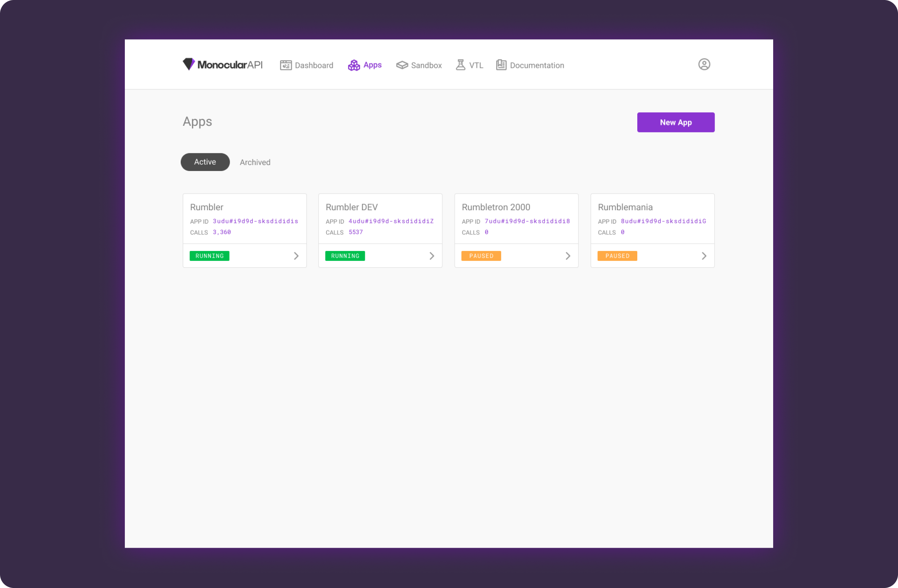The height and width of the screenshot is (588, 898).
Task: Click the RUNNING badge on Rumbler DEV
Action: [x=345, y=256]
